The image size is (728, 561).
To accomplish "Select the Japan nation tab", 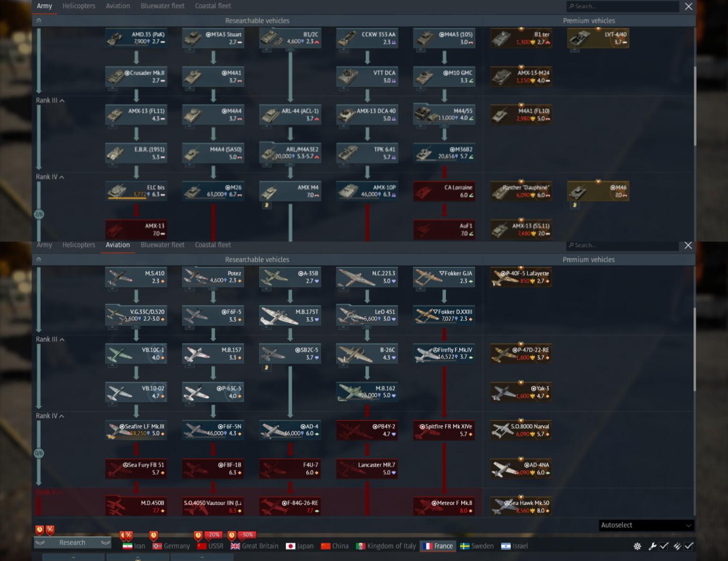I will point(300,546).
